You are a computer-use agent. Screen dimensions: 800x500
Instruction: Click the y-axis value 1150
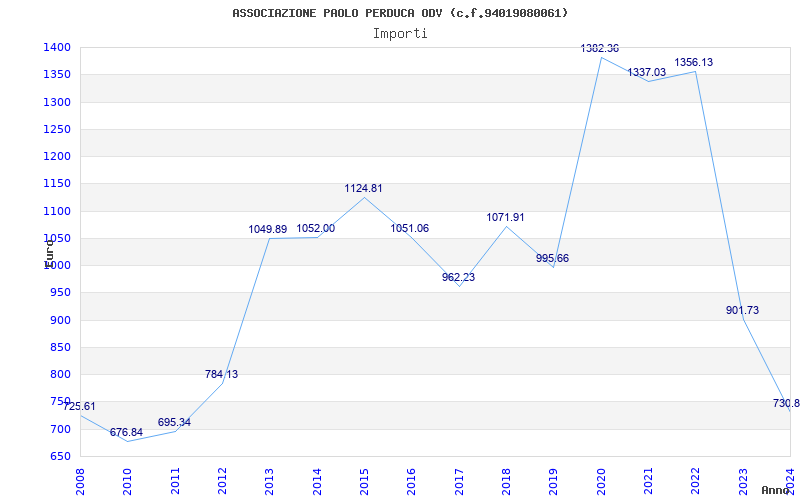point(57,184)
